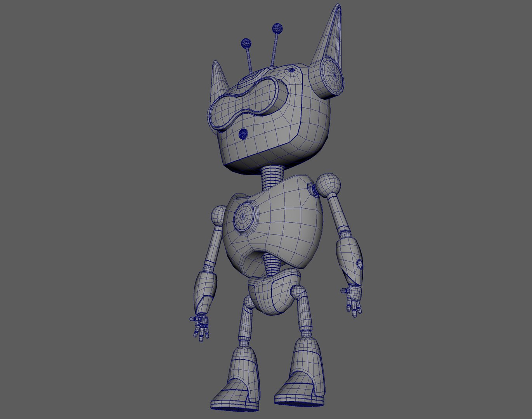Select the robot's pelvis piece
Image resolution: width=532 pixels, height=419 pixels.
pyautogui.click(x=274, y=292)
